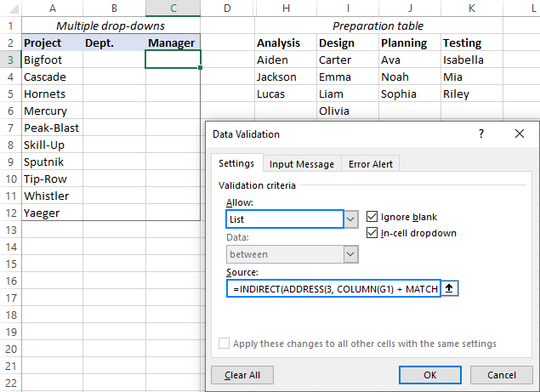This screenshot has height=392, width=540.
Task: Select the Design header cell
Action: [x=348, y=43]
